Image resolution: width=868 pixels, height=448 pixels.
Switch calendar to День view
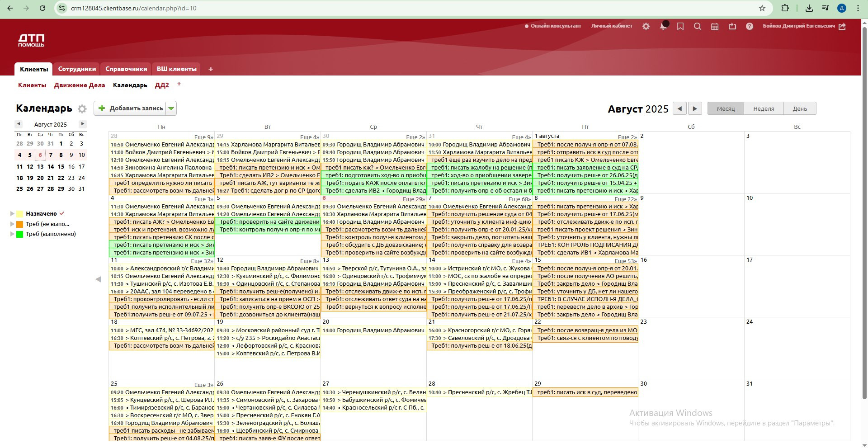click(799, 108)
